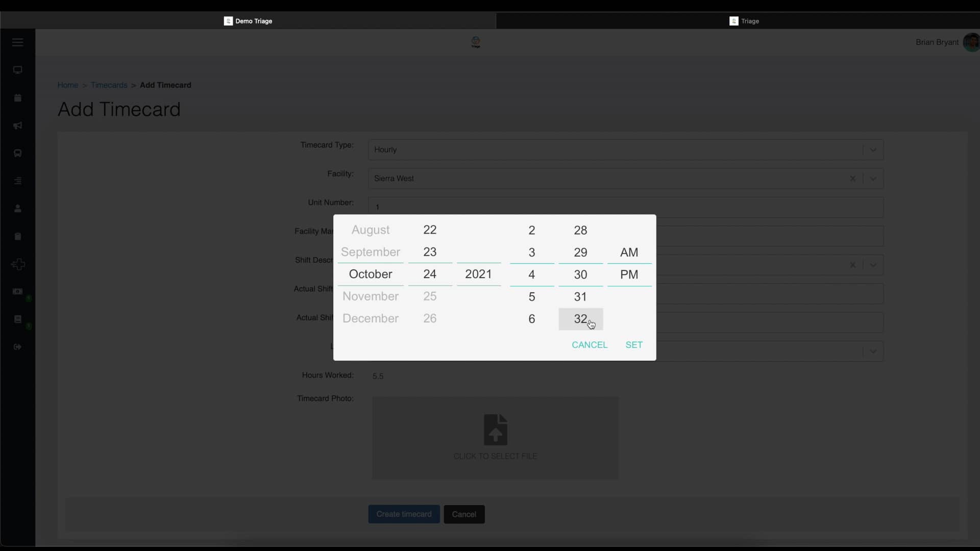Viewport: 980px width, 551px height.
Task: Select PM in the time picker
Action: click(629, 274)
